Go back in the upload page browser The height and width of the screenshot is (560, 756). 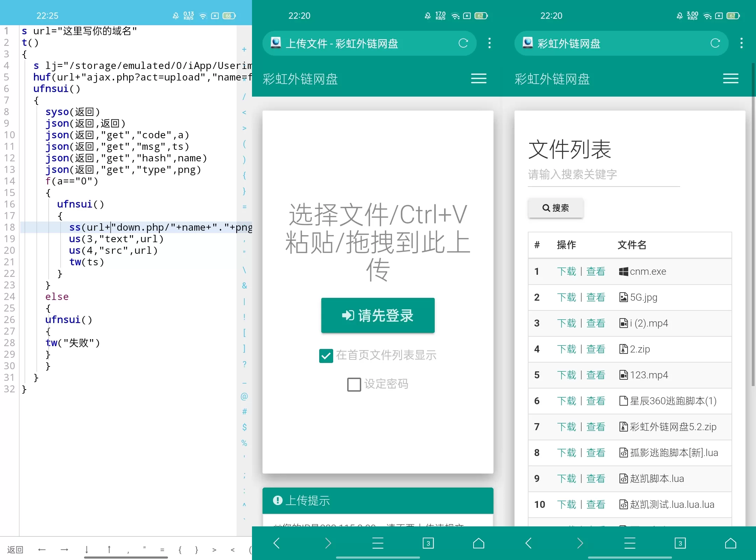click(x=276, y=543)
